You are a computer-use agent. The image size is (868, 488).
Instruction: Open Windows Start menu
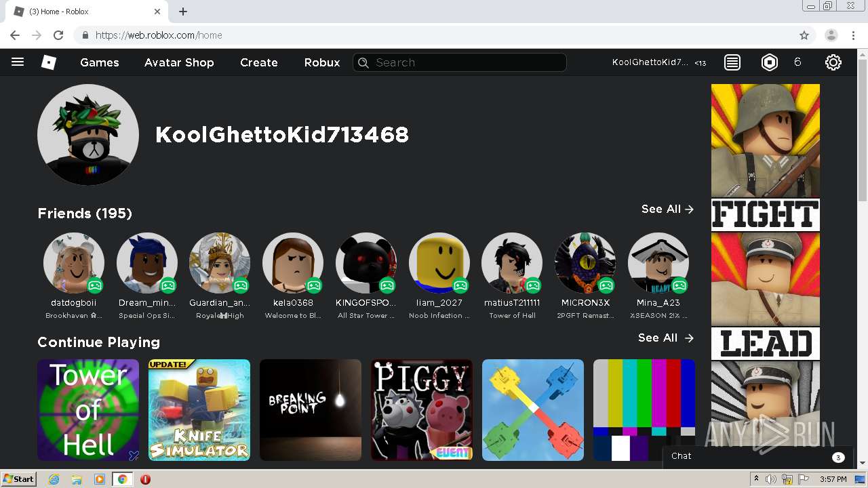pyautogui.click(x=19, y=479)
